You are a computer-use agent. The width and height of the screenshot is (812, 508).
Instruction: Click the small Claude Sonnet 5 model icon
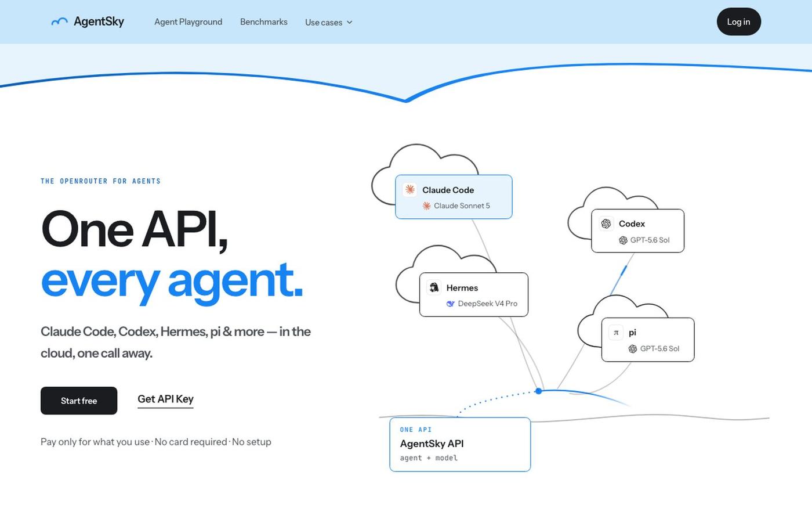coord(427,206)
